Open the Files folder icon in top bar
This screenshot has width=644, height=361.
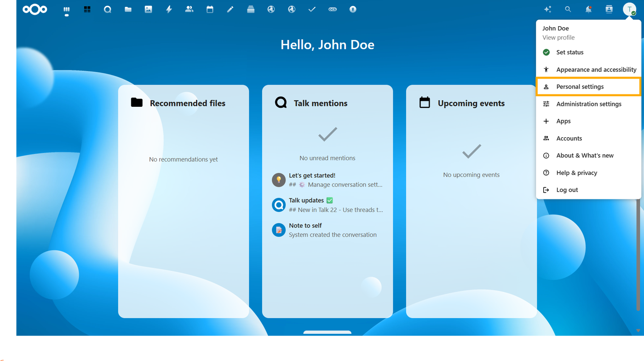[x=128, y=9]
